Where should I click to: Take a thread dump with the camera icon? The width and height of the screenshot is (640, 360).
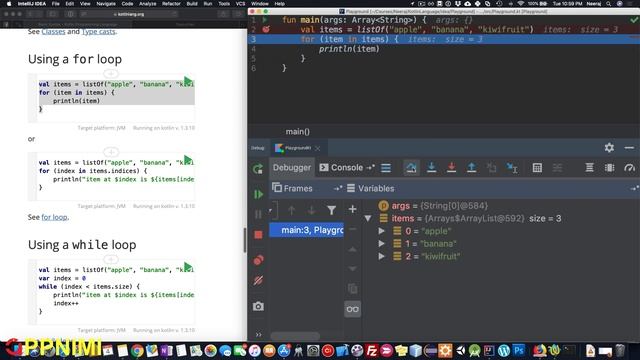tap(258, 306)
